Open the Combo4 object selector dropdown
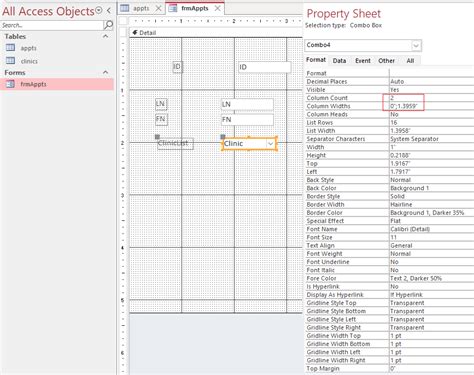 pyautogui.click(x=416, y=45)
